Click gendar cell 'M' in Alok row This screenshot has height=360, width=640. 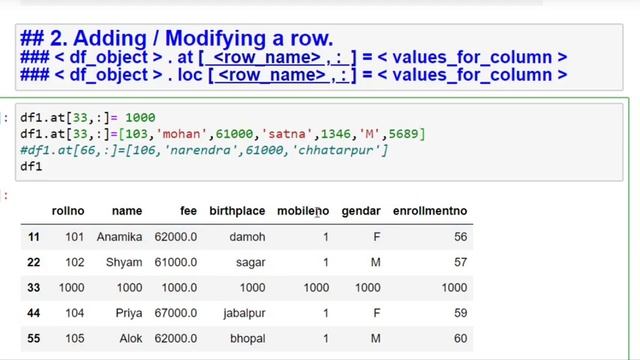pos(376,338)
